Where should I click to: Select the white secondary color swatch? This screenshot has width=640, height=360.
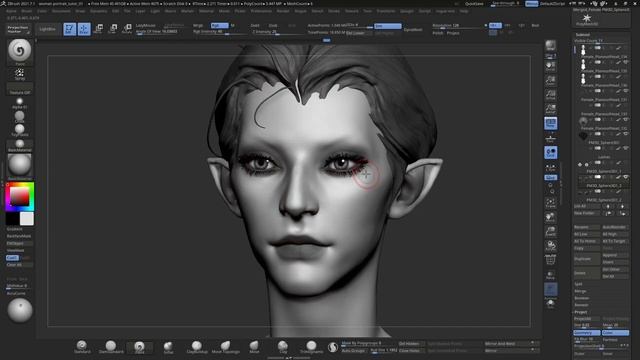coord(27,219)
